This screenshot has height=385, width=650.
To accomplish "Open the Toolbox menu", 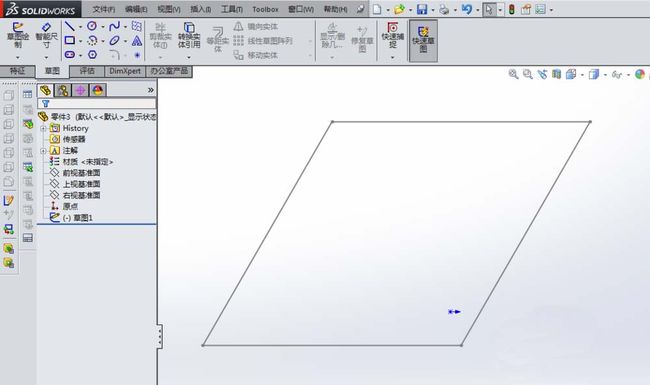I will pyautogui.click(x=265, y=9).
